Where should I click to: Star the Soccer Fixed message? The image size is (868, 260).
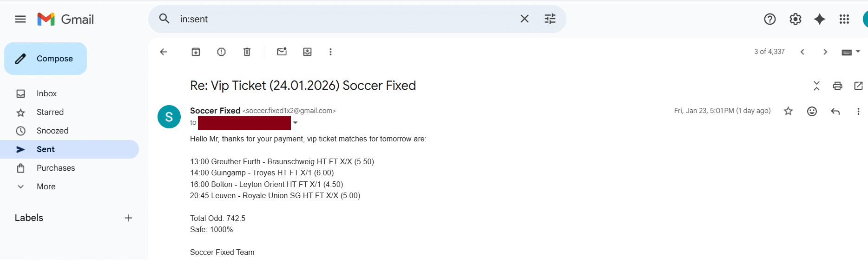click(788, 111)
